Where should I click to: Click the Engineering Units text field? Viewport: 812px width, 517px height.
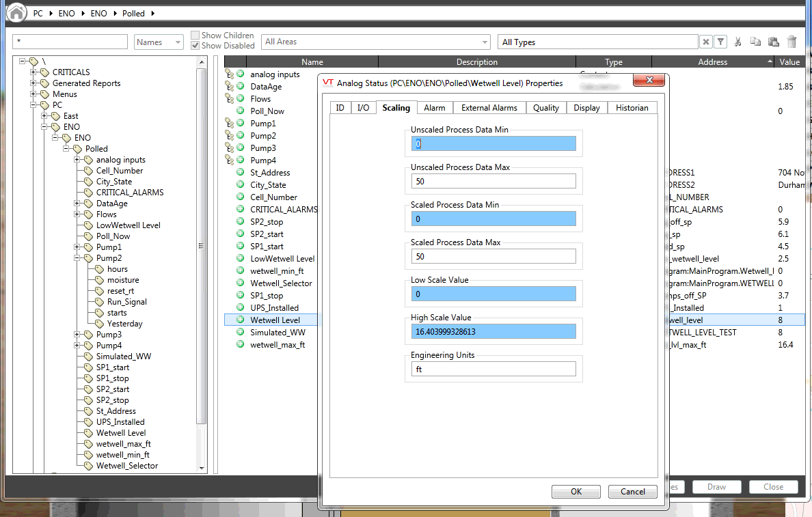tap(493, 369)
